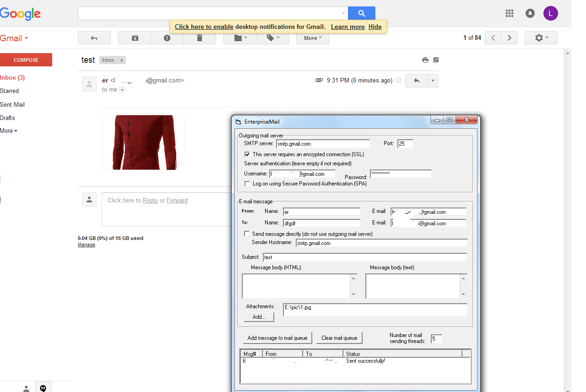Click the COMPOSE button
Screen dimensions: 586x392
pyautogui.click(x=26, y=60)
